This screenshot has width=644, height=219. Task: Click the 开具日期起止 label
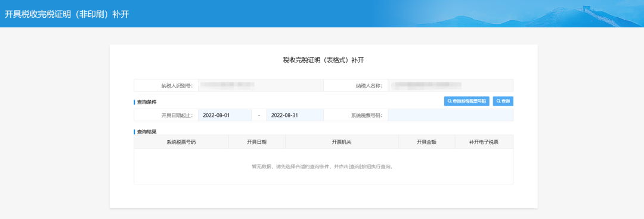(177, 115)
